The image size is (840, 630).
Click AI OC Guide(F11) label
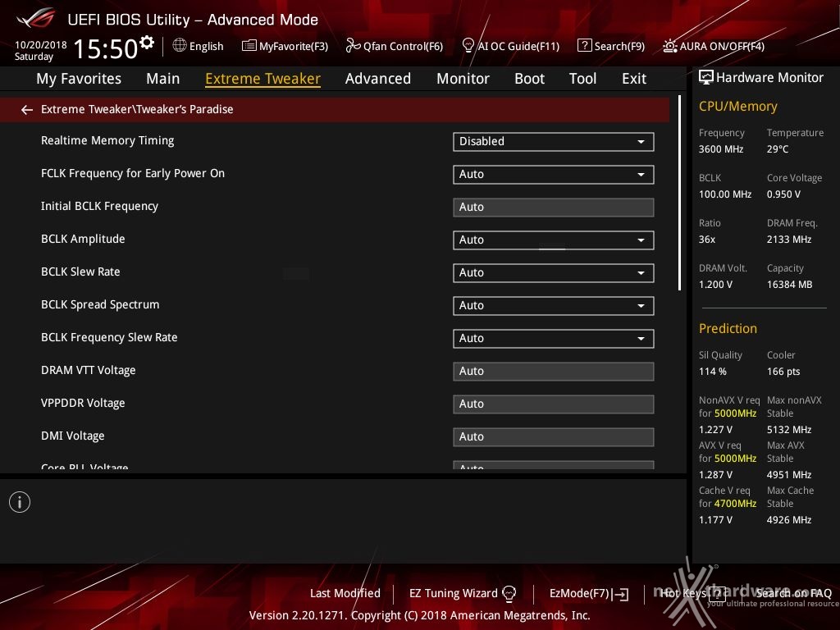click(x=518, y=46)
